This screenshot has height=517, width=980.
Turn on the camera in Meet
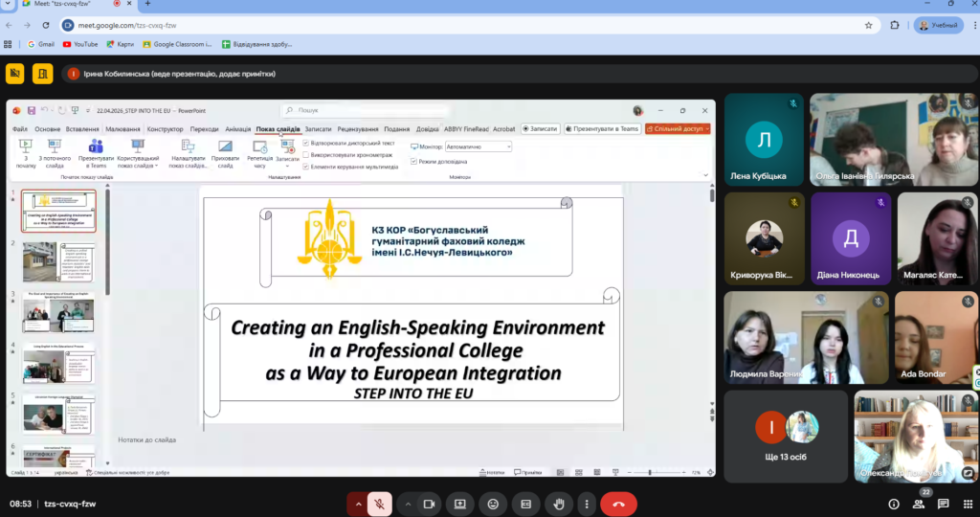click(429, 504)
